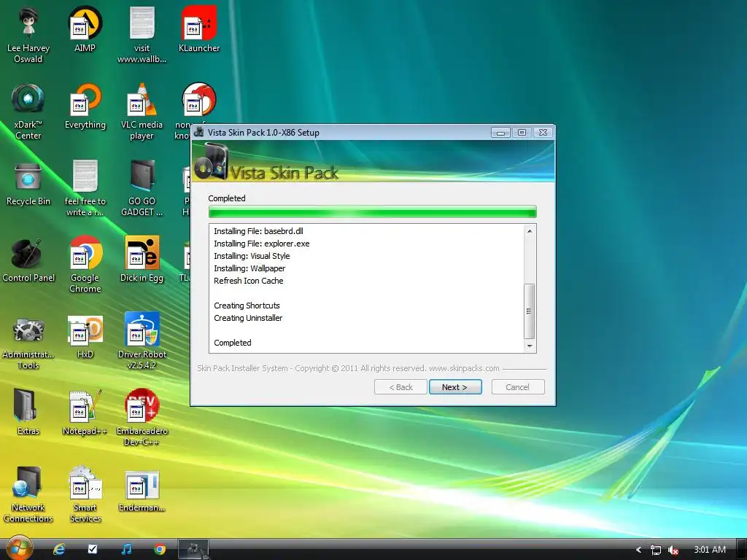This screenshot has width=747, height=560.
Task: Select the Enderman... desktop icon
Action: pyautogui.click(x=142, y=491)
